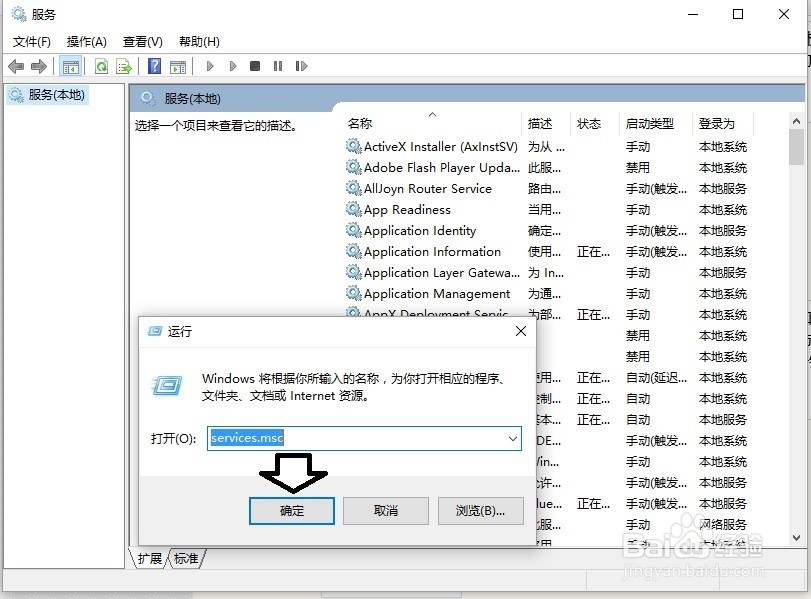Open the 打开 combo box dropdown arrow
This screenshot has width=811, height=599.
[511, 438]
